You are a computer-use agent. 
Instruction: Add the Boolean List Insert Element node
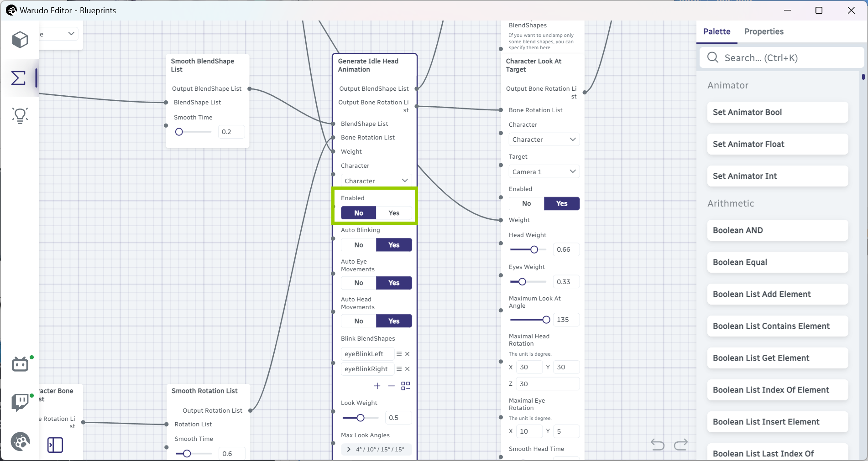778,422
